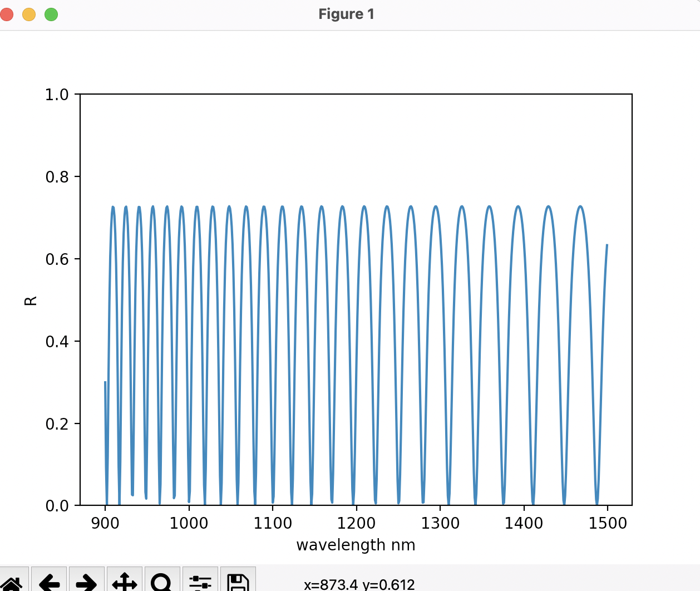Minimize the window with yellow button
The image size is (700, 591).
29,14
